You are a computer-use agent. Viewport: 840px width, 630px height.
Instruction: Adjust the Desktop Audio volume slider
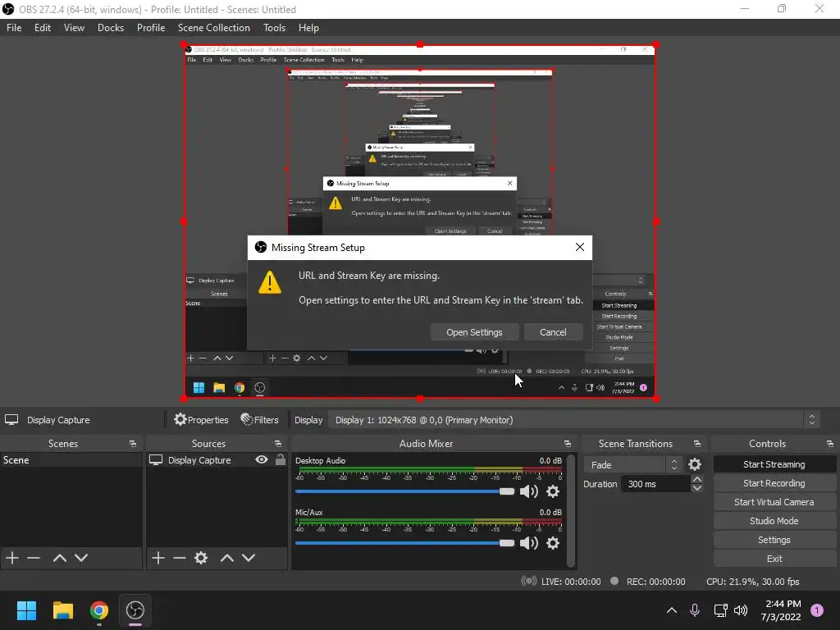click(x=404, y=491)
